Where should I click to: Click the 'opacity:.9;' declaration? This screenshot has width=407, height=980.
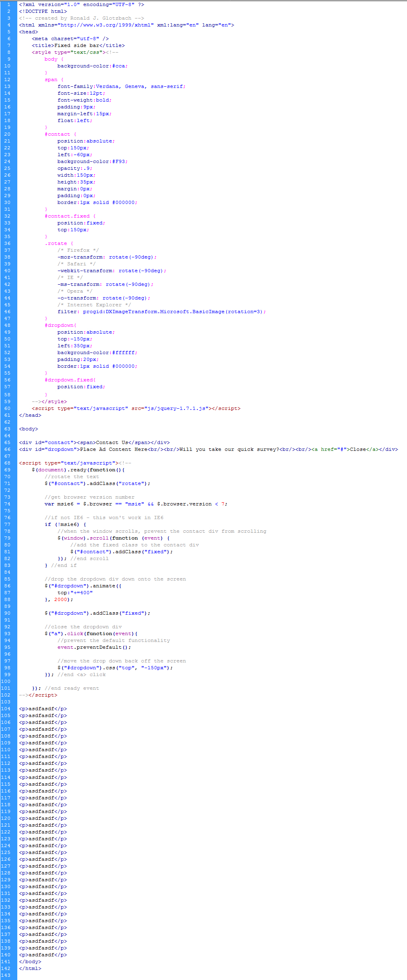75,168
